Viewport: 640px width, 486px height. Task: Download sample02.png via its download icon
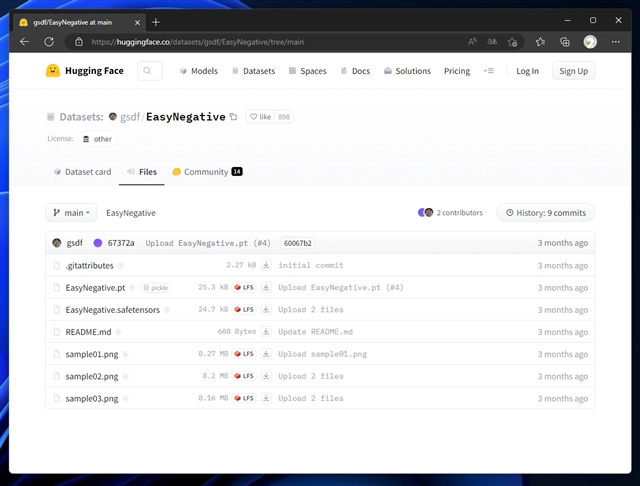click(266, 376)
